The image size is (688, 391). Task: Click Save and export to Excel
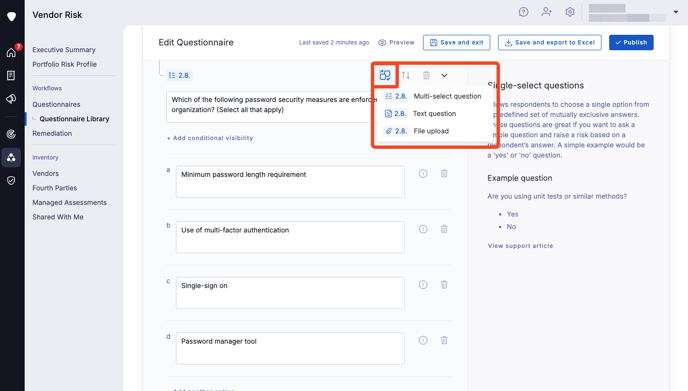coord(549,43)
